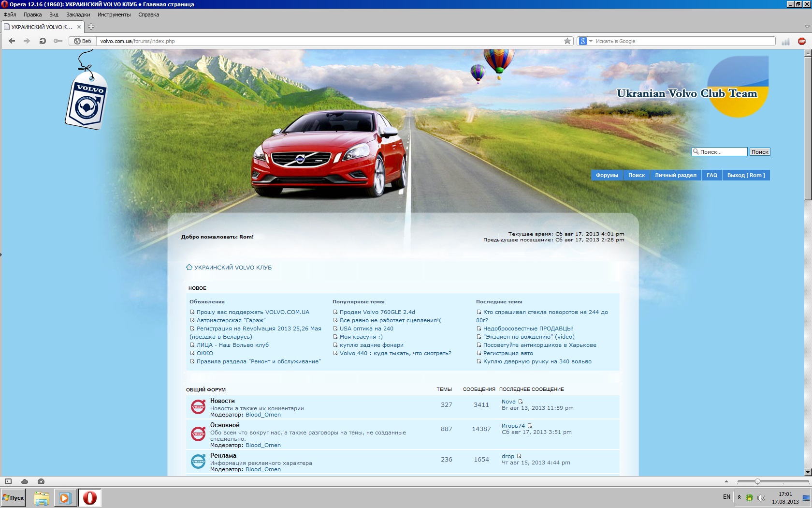
Task: Bookmark page with the star icon
Action: (567, 41)
